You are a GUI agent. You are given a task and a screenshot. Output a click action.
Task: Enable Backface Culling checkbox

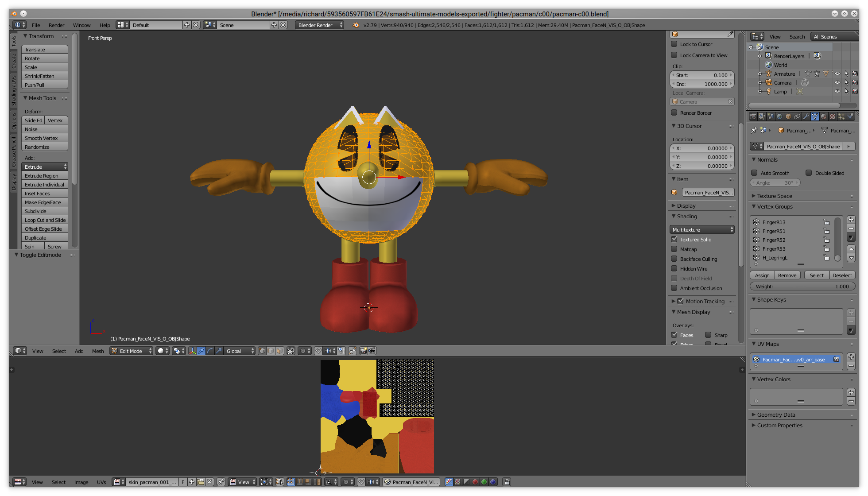point(674,259)
